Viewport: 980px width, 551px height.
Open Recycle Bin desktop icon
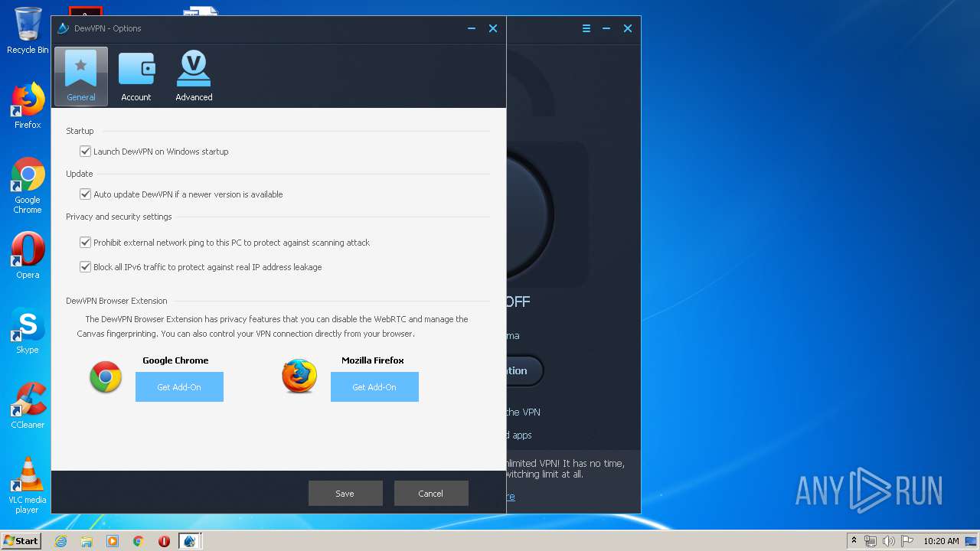pyautogui.click(x=28, y=31)
